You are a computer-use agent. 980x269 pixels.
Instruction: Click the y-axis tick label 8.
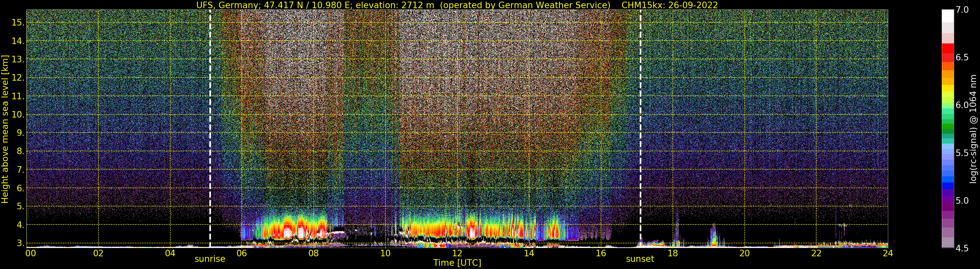pyautogui.click(x=21, y=151)
